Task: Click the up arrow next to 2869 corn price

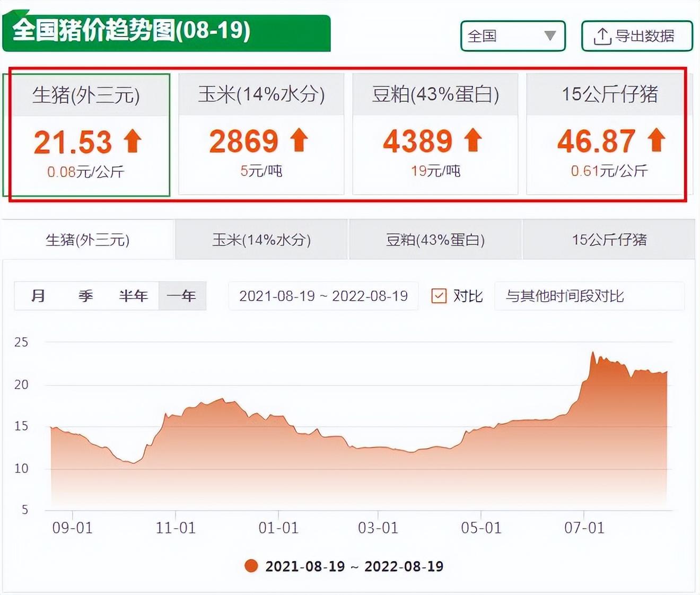Action: point(299,141)
